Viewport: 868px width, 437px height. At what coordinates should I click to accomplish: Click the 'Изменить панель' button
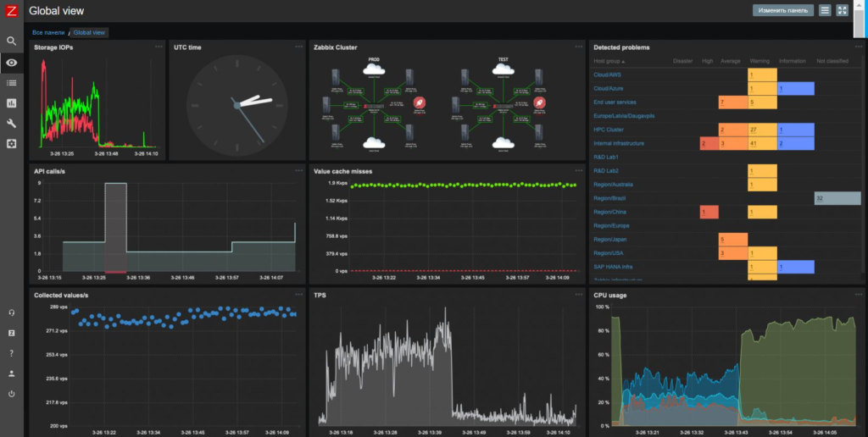click(782, 10)
